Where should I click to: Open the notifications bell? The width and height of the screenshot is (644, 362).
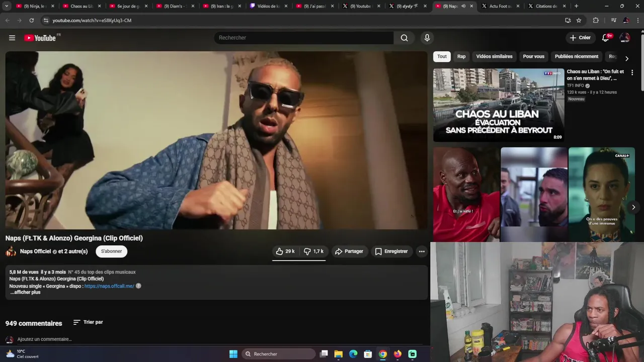click(606, 38)
